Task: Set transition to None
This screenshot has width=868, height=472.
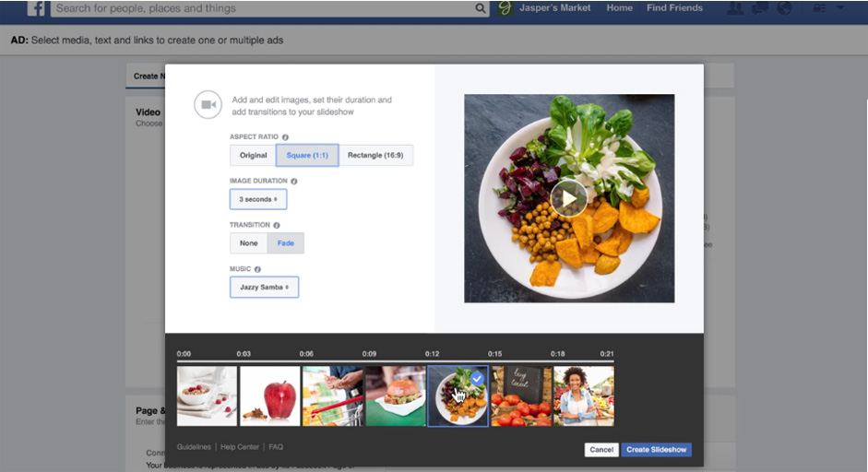Action: [248, 243]
